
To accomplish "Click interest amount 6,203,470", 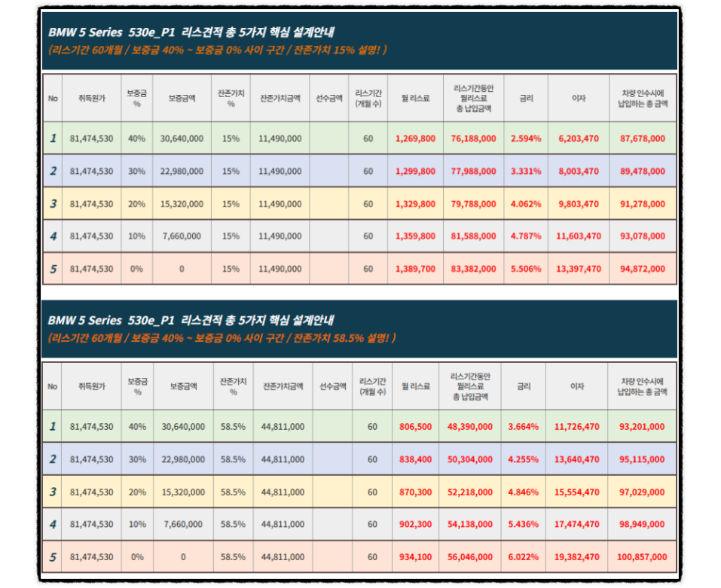I will (579, 139).
